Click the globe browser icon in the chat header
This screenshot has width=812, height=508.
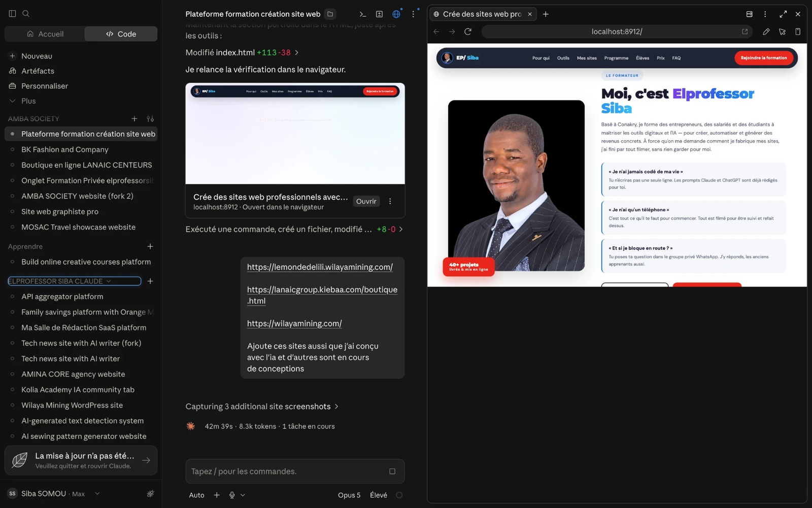click(396, 14)
